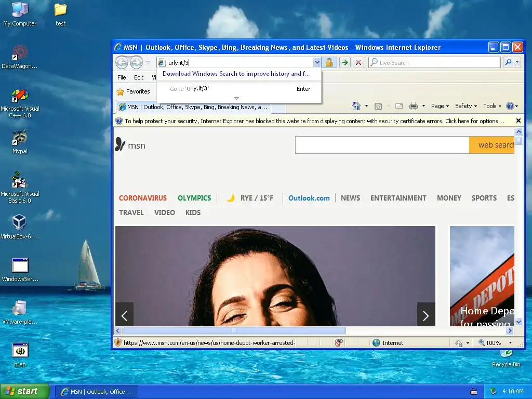Image resolution: width=532 pixels, height=399 pixels.
Task: Launch DataWagon desktop shortcut
Action: 20,57
